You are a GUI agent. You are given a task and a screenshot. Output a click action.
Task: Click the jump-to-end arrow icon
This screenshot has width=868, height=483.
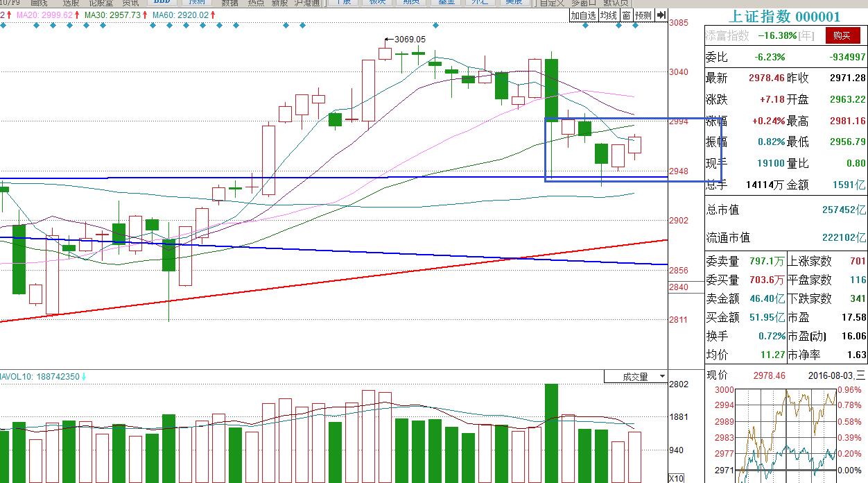click(x=661, y=15)
